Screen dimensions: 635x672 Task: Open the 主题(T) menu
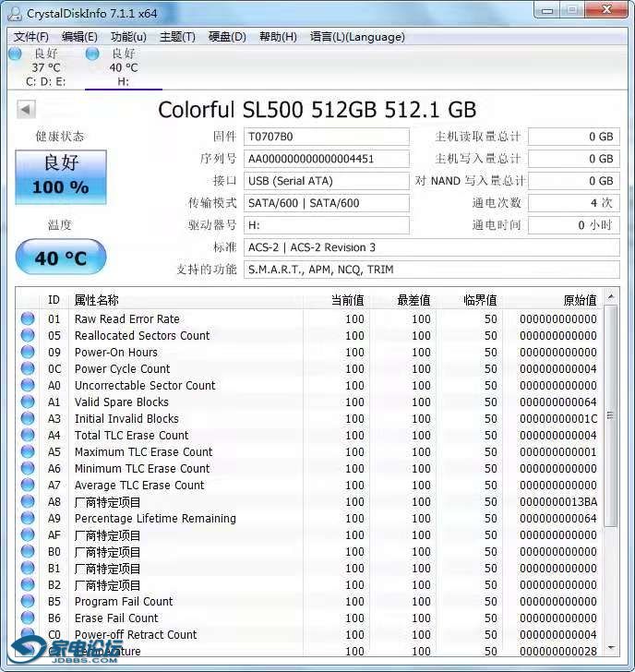(x=177, y=37)
